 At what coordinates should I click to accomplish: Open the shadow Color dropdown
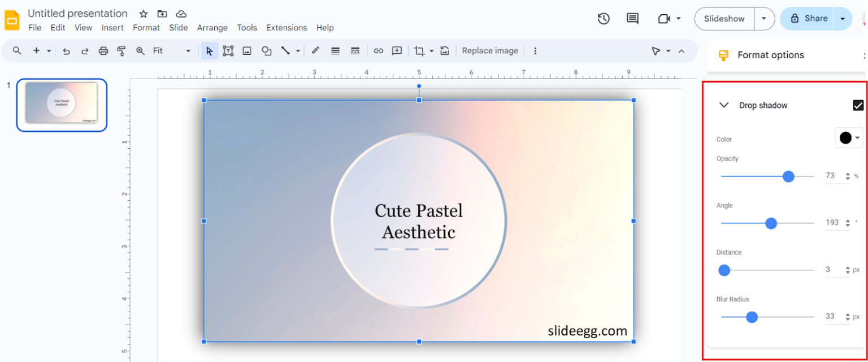point(849,137)
